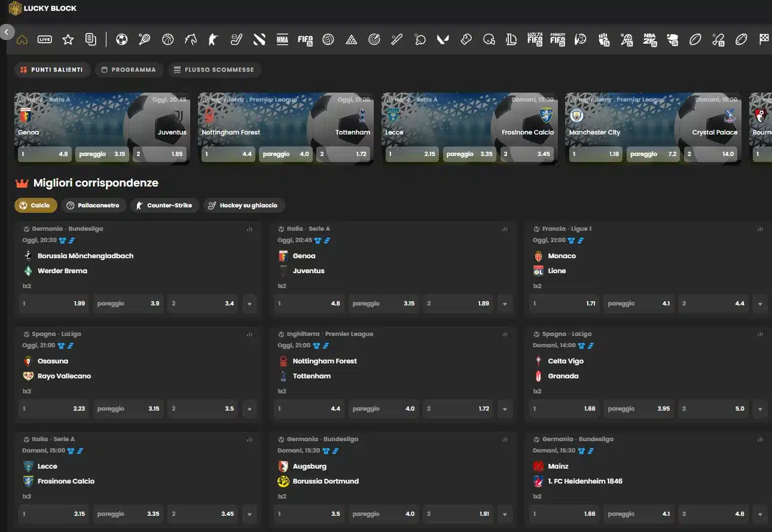Bet on Borussia Dortmund win at 1.91

point(459,514)
